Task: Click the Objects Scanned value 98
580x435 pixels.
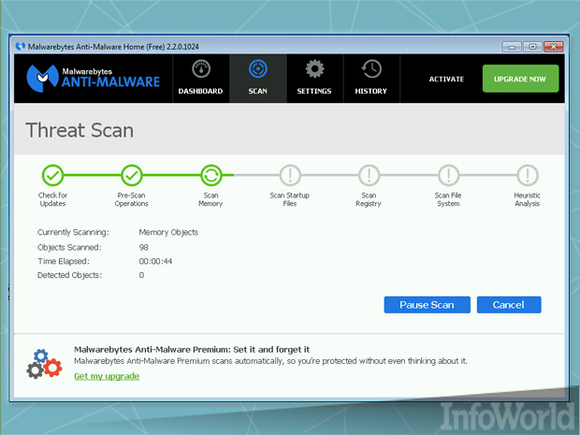Action: (144, 247)
